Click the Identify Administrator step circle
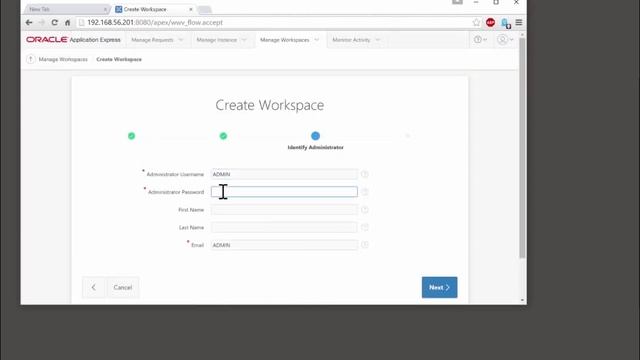The image size is (640, 360). [315, 136]
